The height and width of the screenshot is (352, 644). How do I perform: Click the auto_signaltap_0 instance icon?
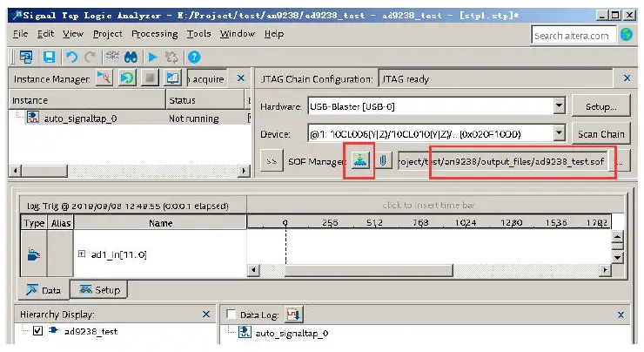coord(33,118)
